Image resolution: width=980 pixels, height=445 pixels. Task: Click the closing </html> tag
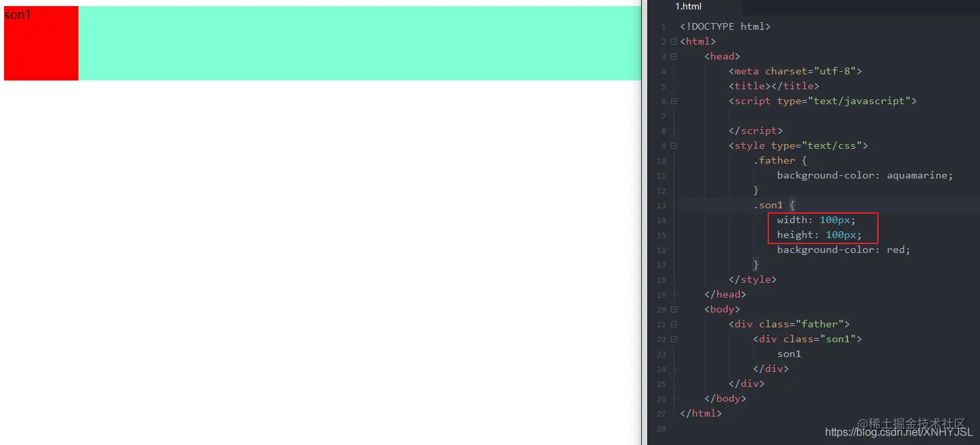701,413
